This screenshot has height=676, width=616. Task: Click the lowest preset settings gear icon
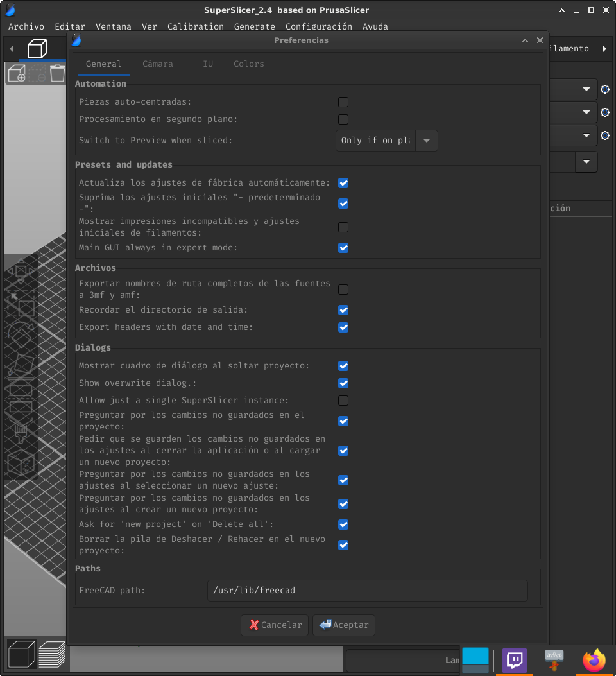(605, 135)
